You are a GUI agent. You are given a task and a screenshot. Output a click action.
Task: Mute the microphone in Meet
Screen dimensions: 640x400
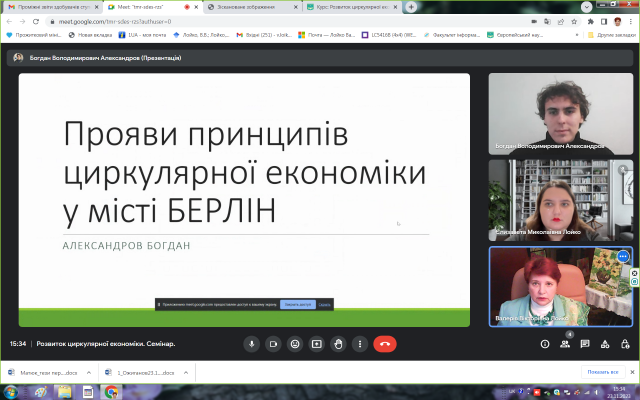(252, 343)
